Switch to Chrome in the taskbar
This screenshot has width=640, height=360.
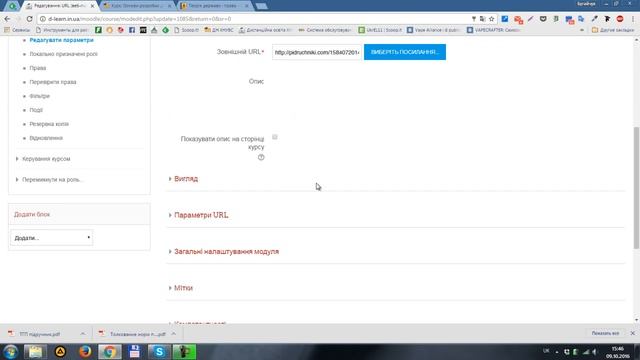tap(109, 351)
